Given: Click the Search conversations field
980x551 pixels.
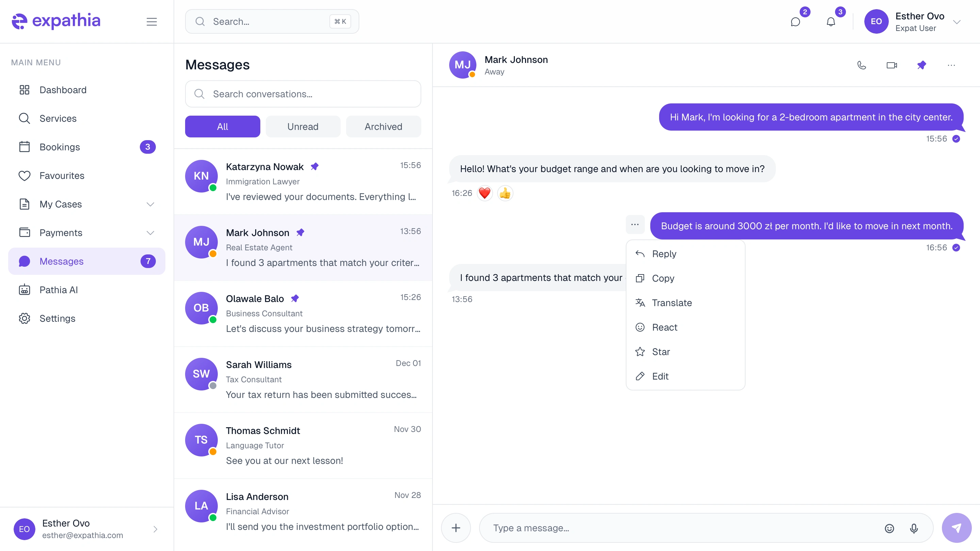Looking at the screenshot, I should click(303, 94).
